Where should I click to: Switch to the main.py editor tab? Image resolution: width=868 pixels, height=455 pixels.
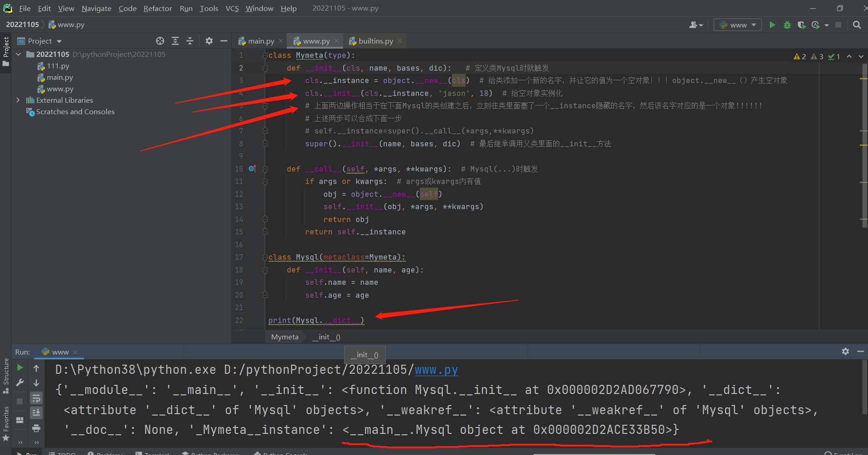tap(257, 41)
